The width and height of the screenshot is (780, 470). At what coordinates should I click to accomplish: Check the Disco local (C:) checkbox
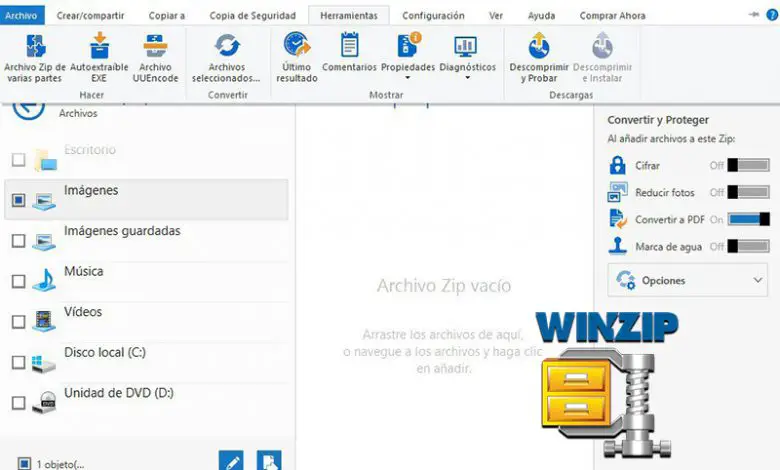click(18, 362)
